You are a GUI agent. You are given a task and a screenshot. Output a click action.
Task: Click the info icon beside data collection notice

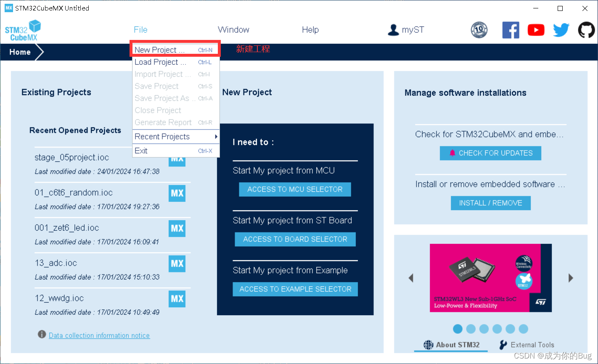click(42, 334)
